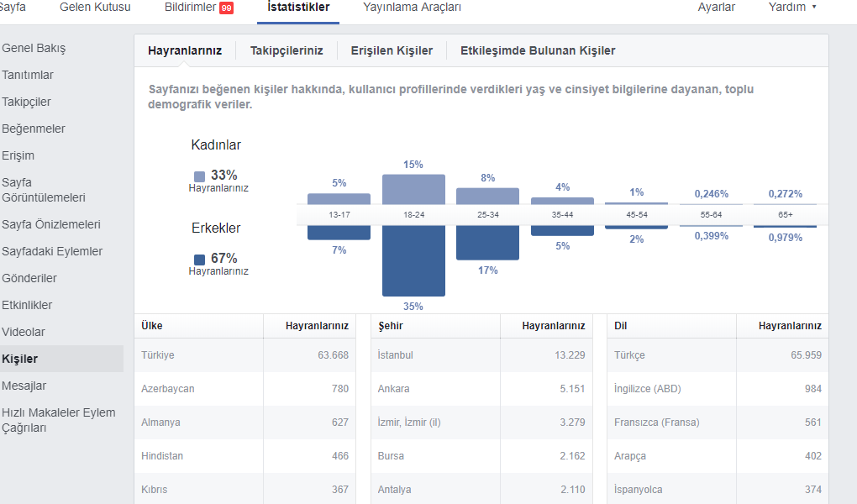Open Sayfa Görüntülemeleri in sidebar
857x504 pixels.
point(44,190)
